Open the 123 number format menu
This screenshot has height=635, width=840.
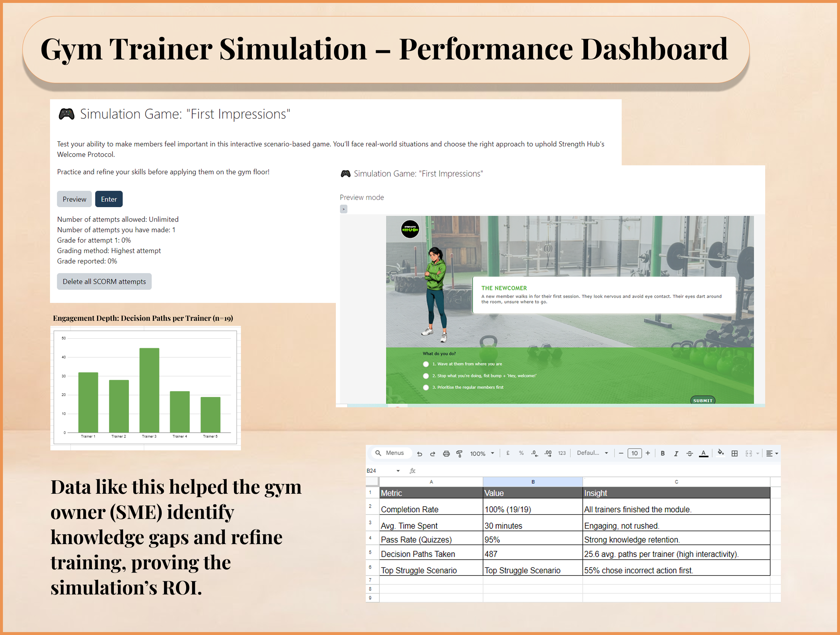tap(562, 453)
